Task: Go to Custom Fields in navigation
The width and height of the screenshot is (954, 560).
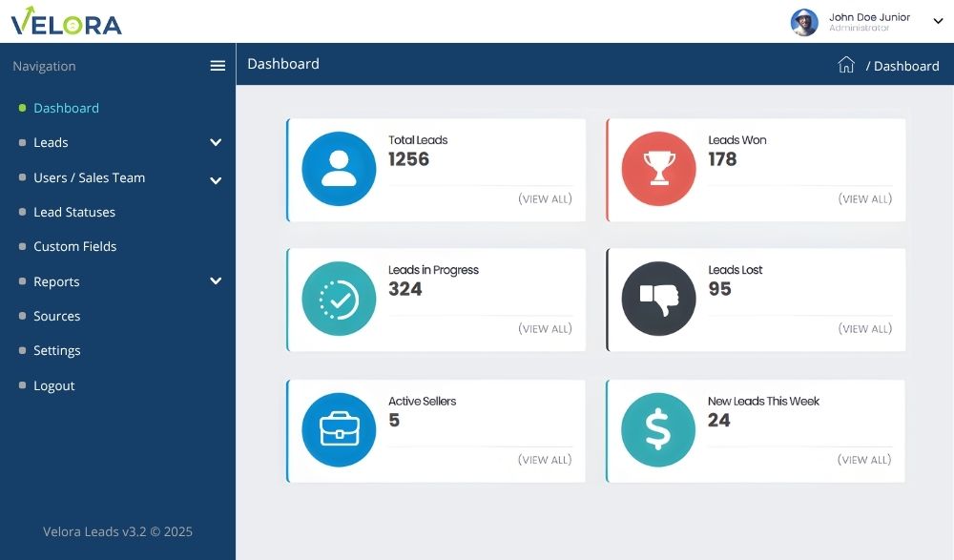Action: point(74,246)
